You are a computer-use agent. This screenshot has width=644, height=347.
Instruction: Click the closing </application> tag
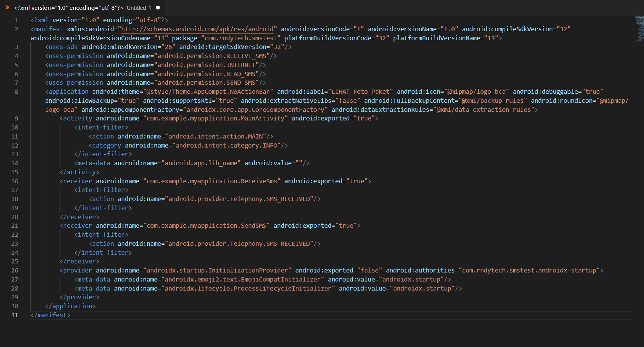coord(70,306)
